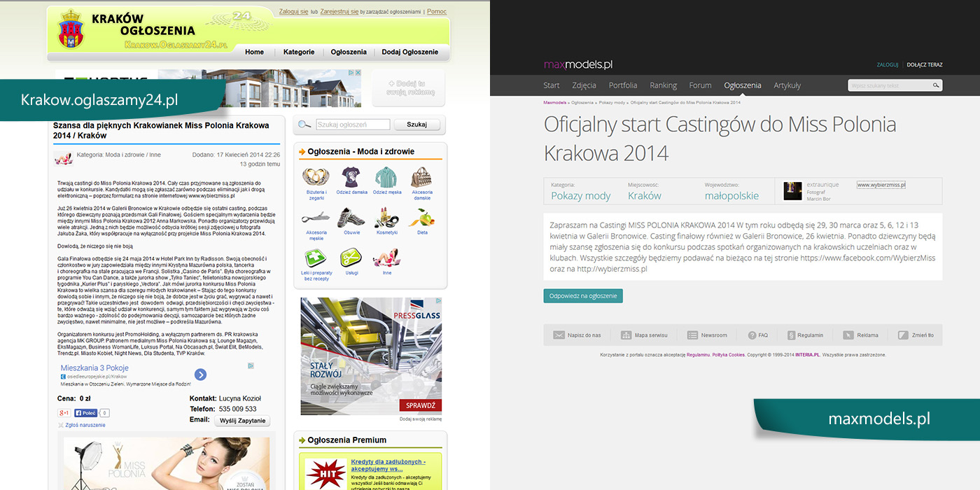
Task: Select Ogłoszenia in maxmodels navigation
Action: tap(743, 85)
